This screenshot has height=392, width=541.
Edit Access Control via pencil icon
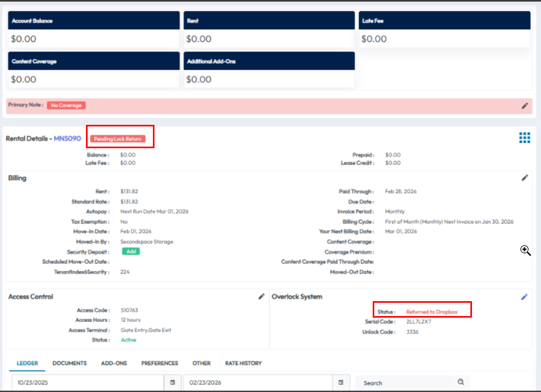click(x=261, y=297)
